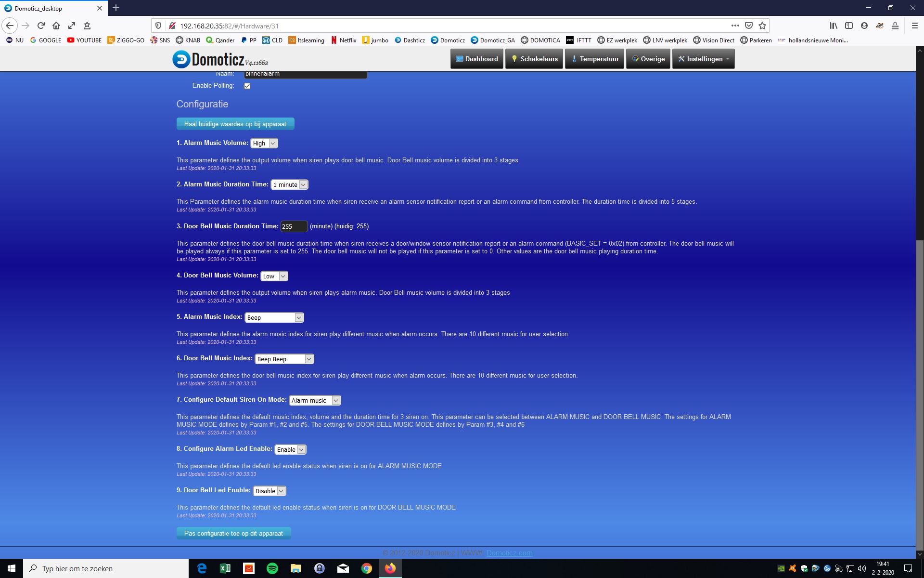
Task: Open Firefox library icon in toolbar
Action: pos(834,26)
